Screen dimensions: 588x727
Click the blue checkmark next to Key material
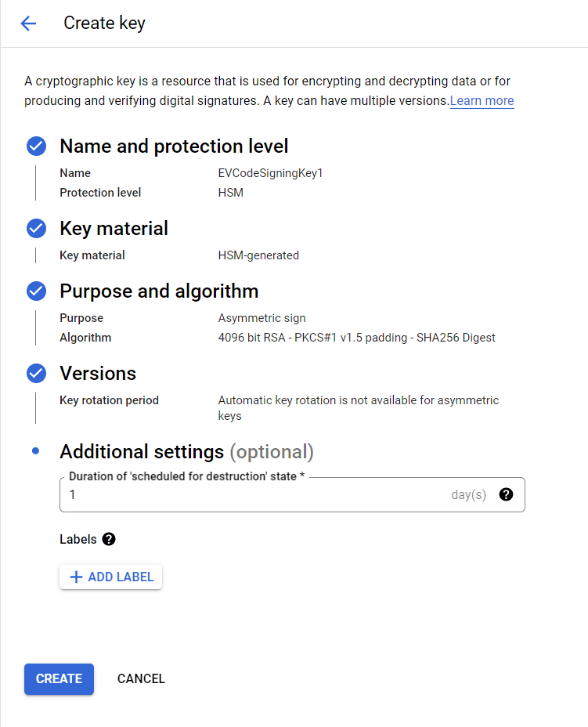coord(36,228)
